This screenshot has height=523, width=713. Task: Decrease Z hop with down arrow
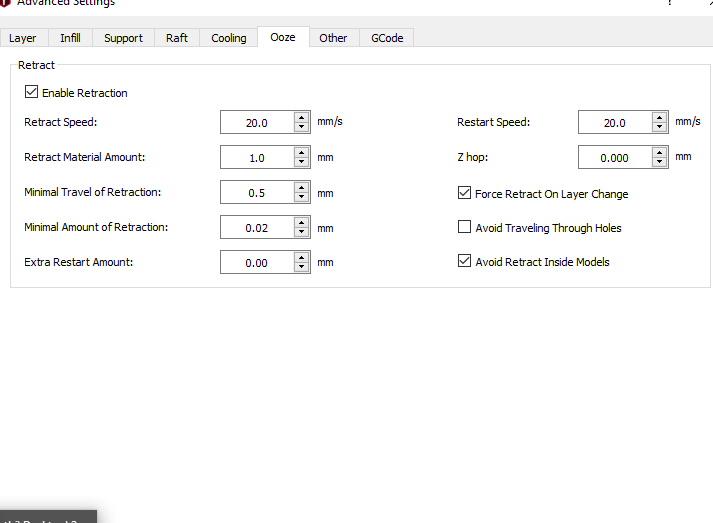tap(659, 162)
